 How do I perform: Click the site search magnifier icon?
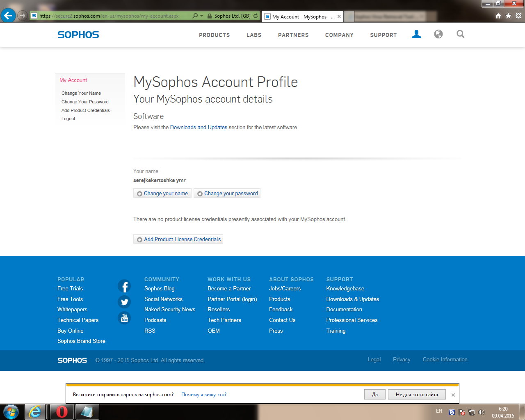461,34
